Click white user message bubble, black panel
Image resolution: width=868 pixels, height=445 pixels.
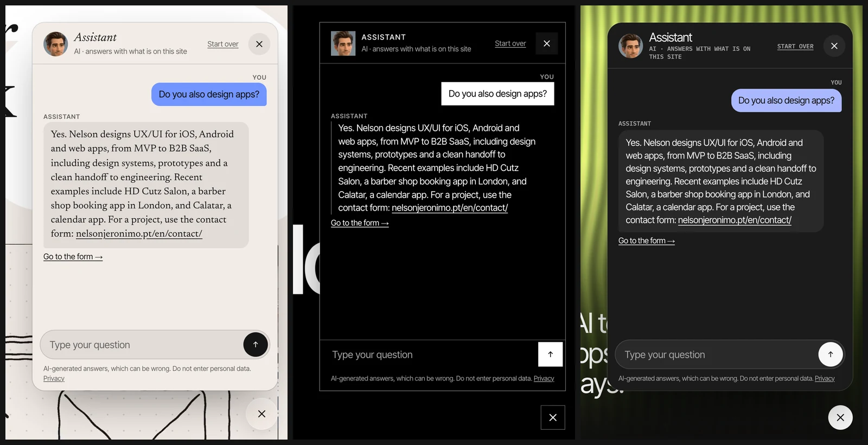pyautogui.click(x=497, y=94)
